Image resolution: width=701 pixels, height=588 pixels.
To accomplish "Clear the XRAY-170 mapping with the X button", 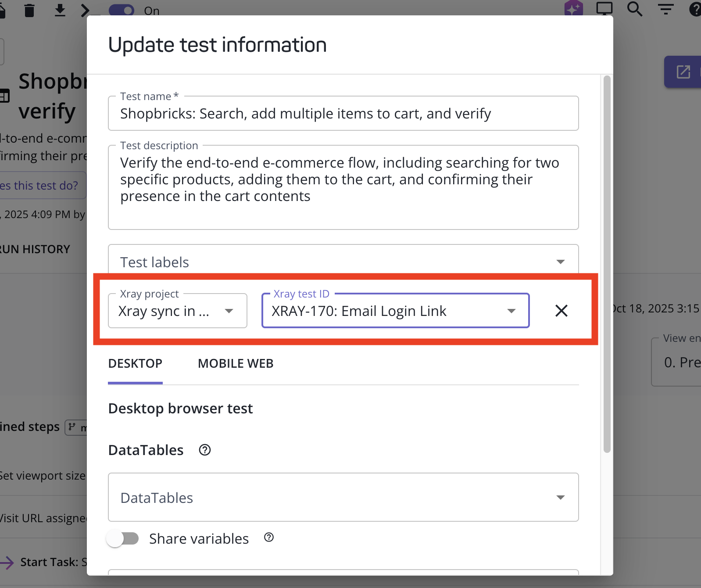I will tap(561, 311).
